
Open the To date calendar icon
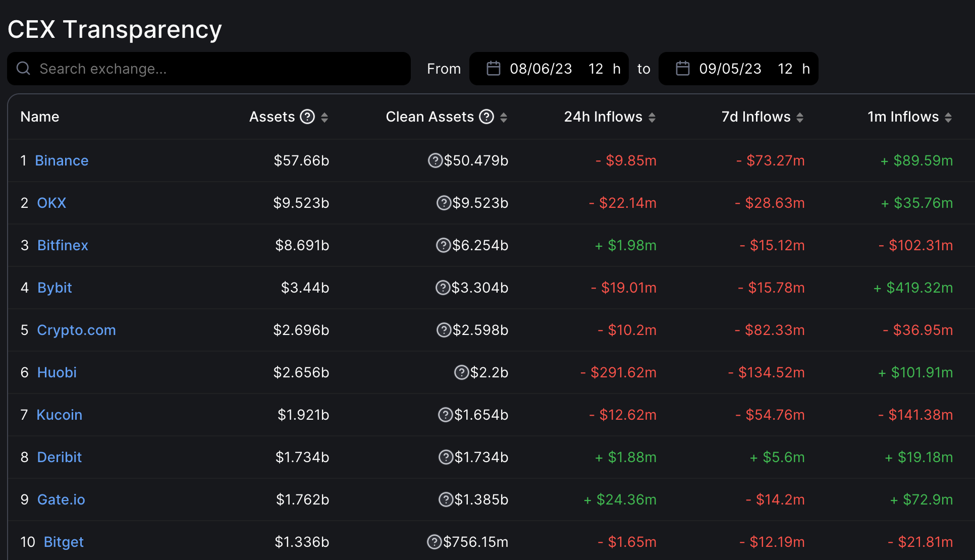click(682, 68)
